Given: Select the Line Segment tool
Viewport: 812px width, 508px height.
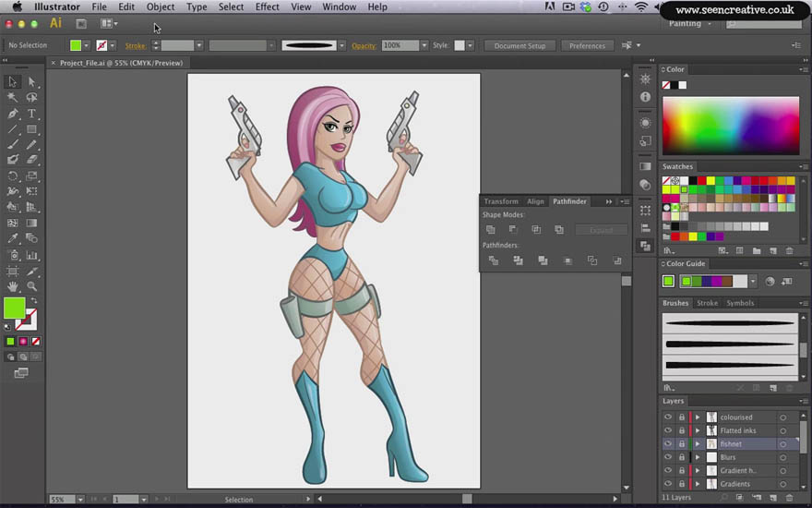Looking at the screenshot, I should pos(12,129).
